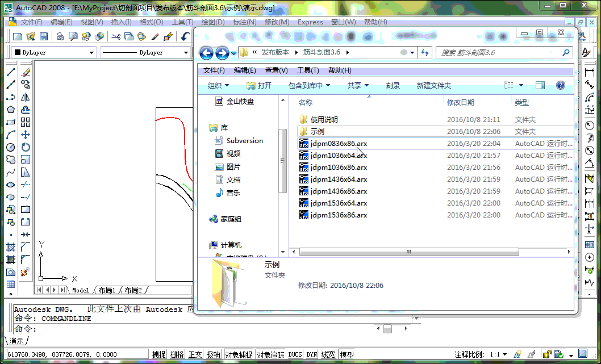The width and height of the screenshot is (601, 364).
Task: Click the Explorer Back navigation arrow
Action: (x=206, y=52)
